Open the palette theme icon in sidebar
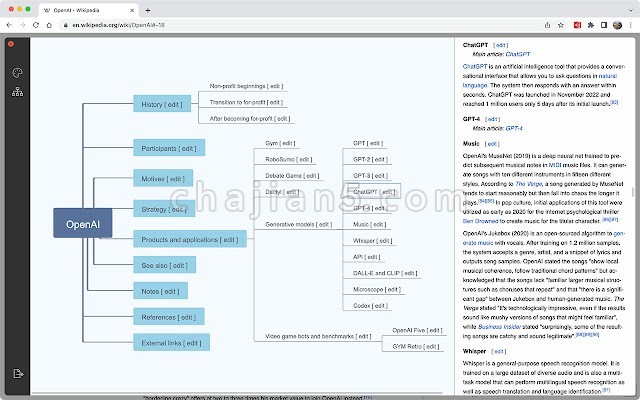This screenshot has height=400, width=640. pos(17,73)
